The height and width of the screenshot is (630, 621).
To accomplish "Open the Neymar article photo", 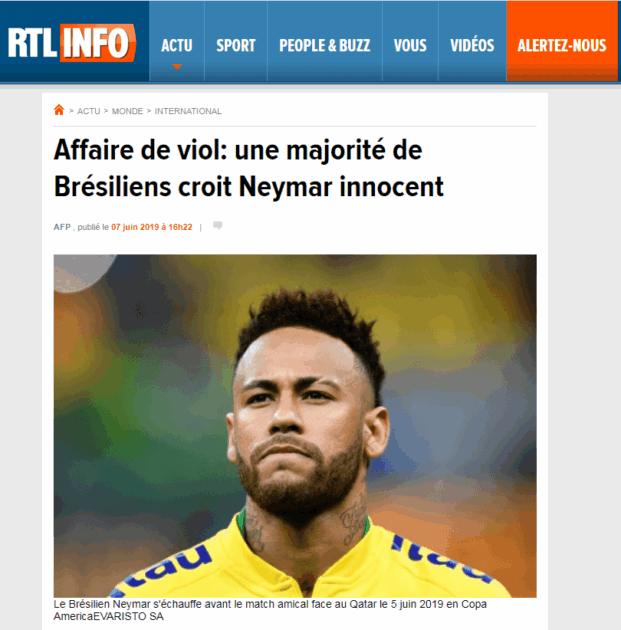I will tap(295, 426).
